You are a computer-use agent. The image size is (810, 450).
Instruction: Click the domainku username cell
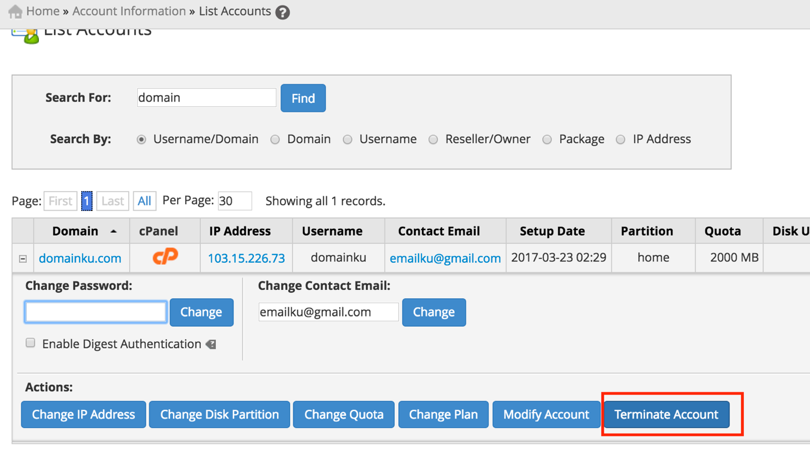coord(338,258)
